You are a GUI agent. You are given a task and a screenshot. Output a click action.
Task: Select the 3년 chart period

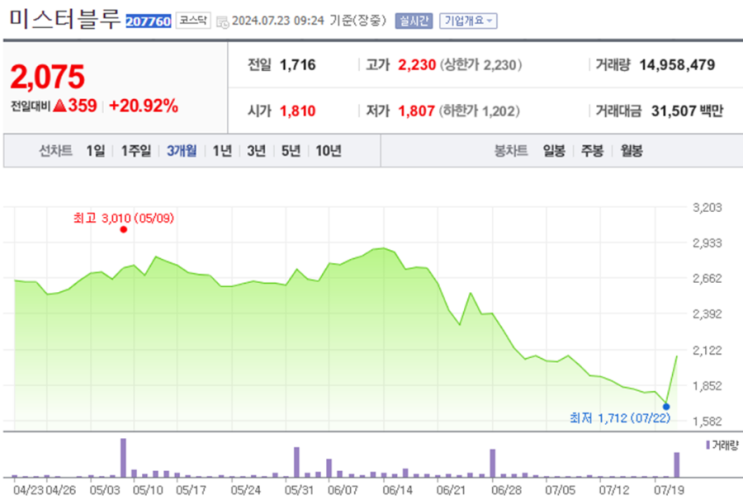pyautogui.click(x=256, y=151)
